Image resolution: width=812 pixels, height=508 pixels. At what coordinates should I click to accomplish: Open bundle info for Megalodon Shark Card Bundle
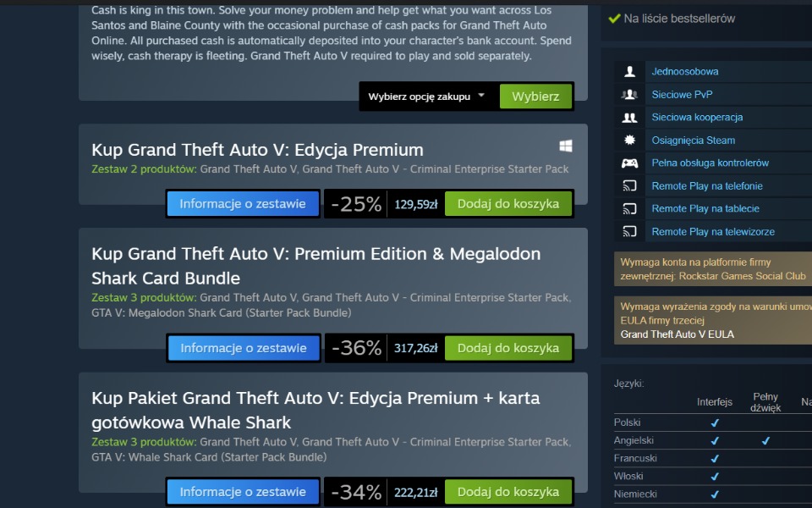click(244, 348)
